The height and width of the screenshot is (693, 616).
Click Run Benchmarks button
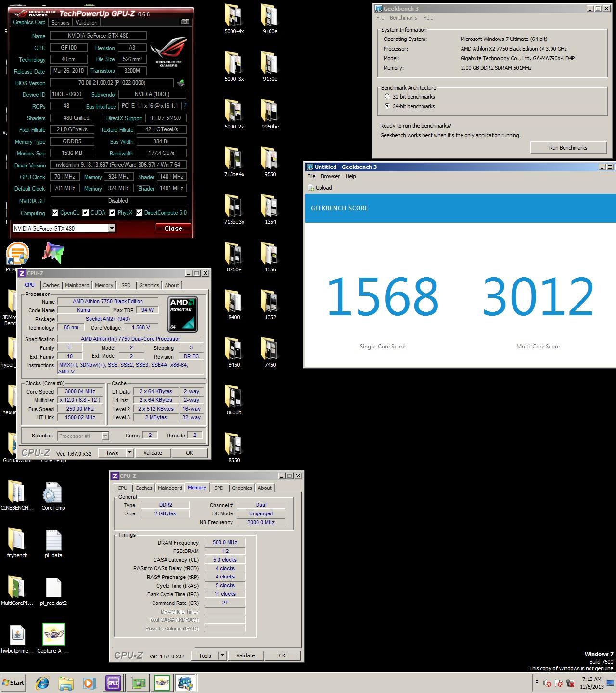click(568, 148)
